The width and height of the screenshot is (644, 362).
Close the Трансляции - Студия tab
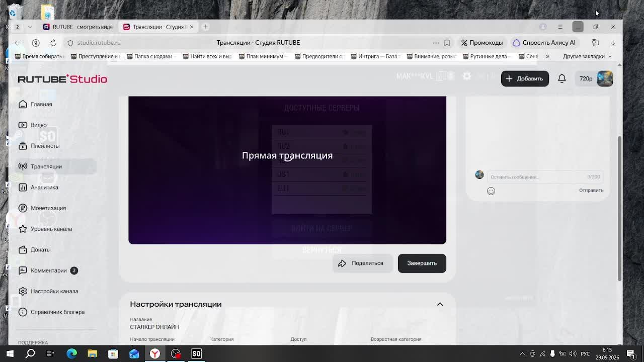tap(191, 27)
